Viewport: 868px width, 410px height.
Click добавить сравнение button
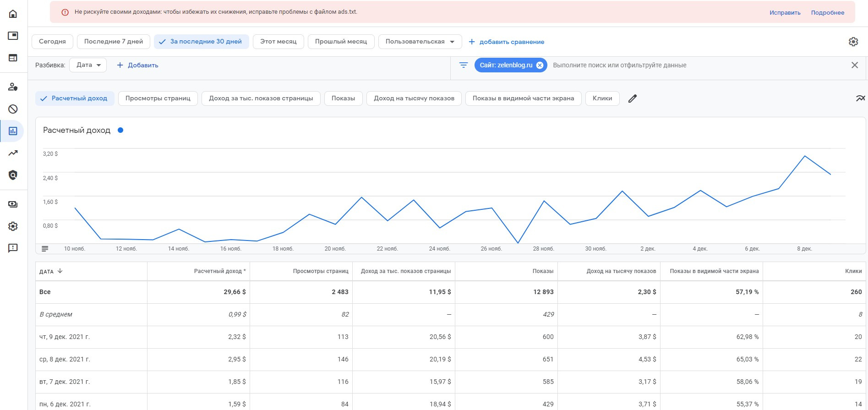[x=507, y=42]
